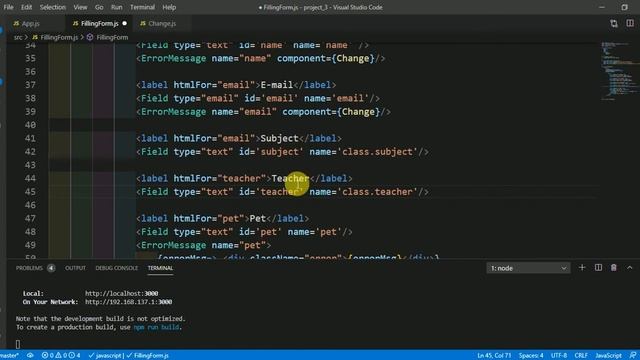Open the File menu
The width and height of the screenshot is (640, 360).
tap(8, 7)
